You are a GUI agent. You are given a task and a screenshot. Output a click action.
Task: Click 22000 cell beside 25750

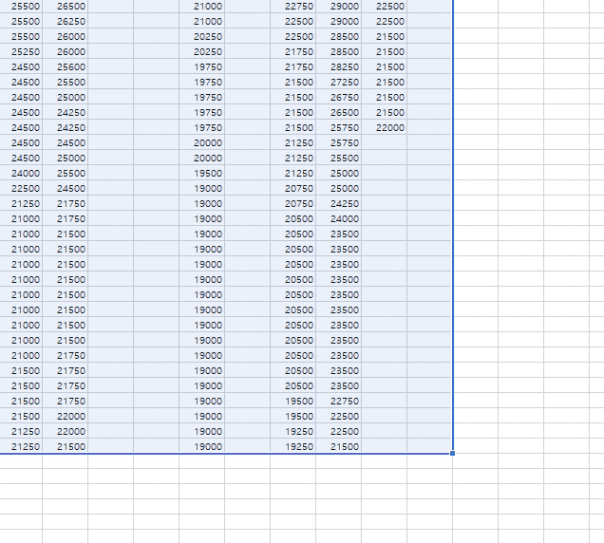click(x=384, y=127)
